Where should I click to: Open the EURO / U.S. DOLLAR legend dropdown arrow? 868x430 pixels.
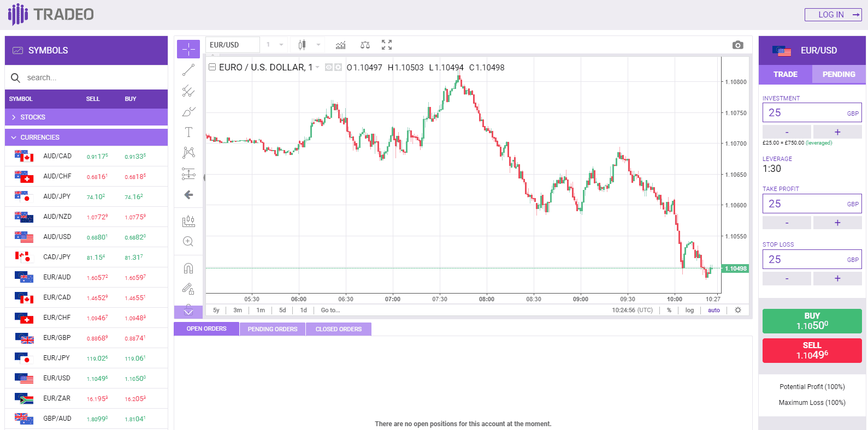[x=317, y=67]
